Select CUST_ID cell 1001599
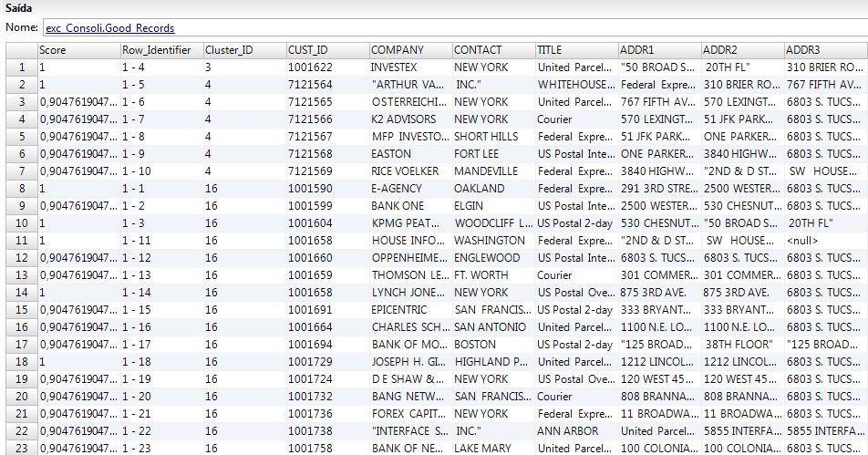Viewport: 868px width, 455px height. pyautogui.click(x=328, y=206)
